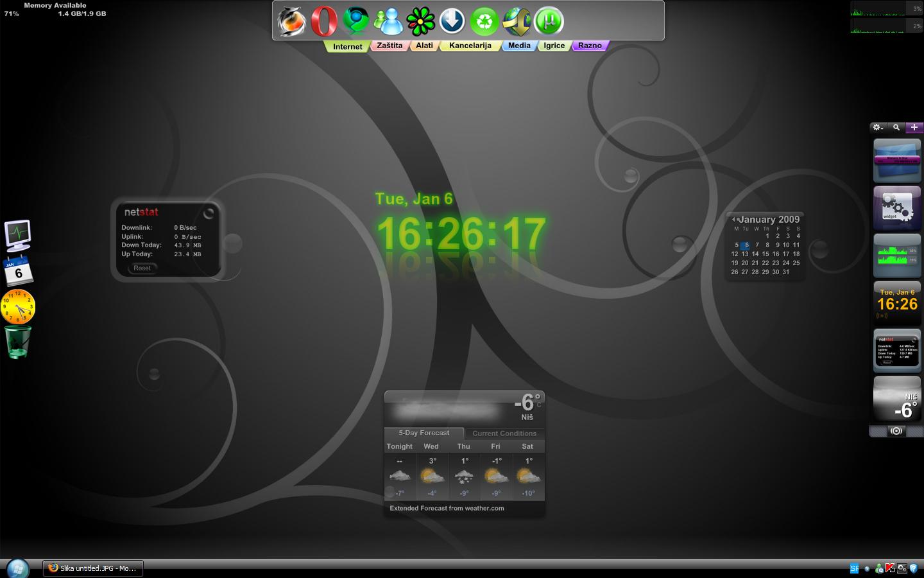Open the system monitor desktop icon
Screen dimensions: 924x578
[18, 236]
